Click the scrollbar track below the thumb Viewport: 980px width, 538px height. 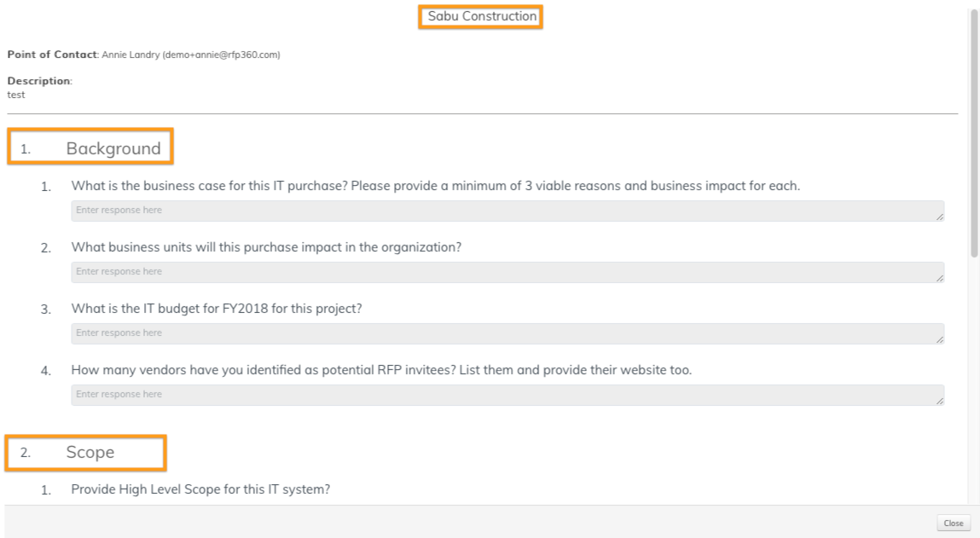[x=975, y=384]
